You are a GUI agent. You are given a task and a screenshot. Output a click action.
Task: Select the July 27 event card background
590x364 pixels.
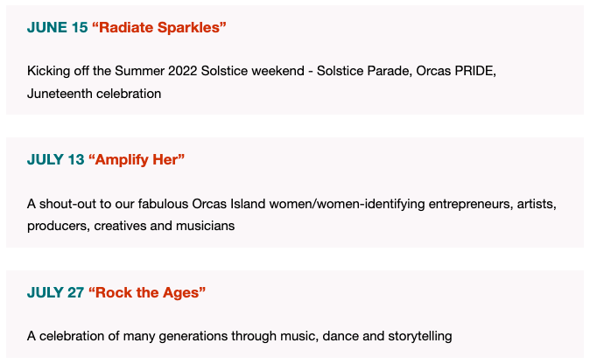tap(295, 314)
